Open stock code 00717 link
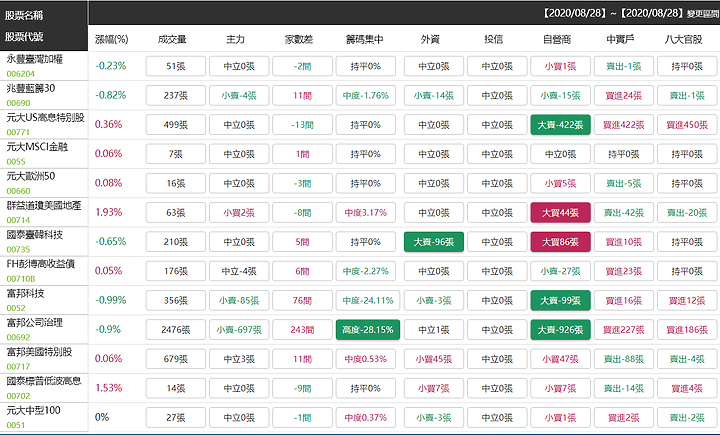Viewport: 720px width, 435px height. pyautogui.click(x=18, y=367)
